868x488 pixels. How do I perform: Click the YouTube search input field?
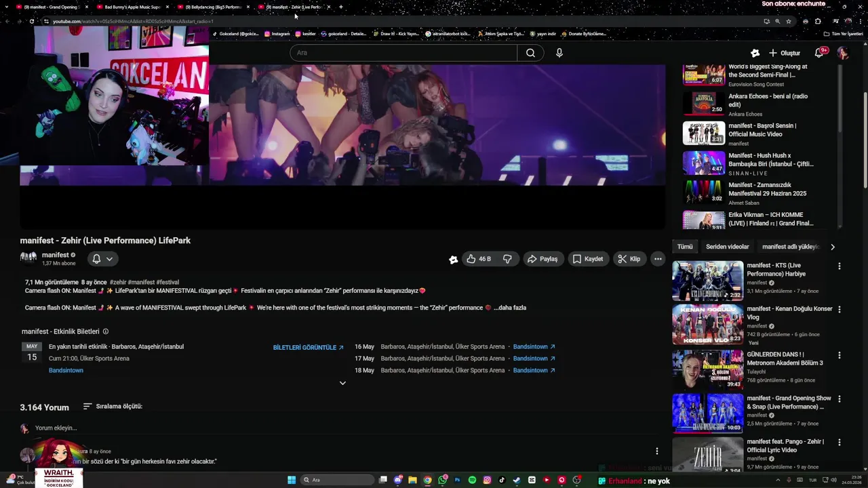point(403,53)
